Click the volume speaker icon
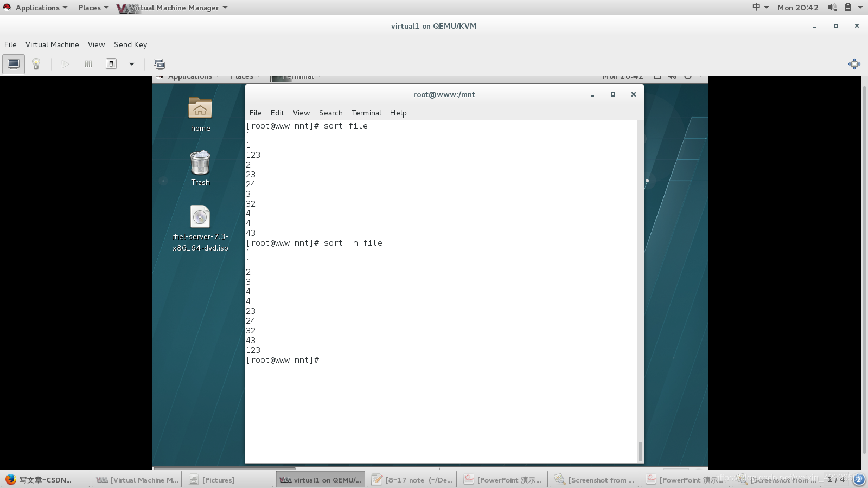 pos(832,8)
